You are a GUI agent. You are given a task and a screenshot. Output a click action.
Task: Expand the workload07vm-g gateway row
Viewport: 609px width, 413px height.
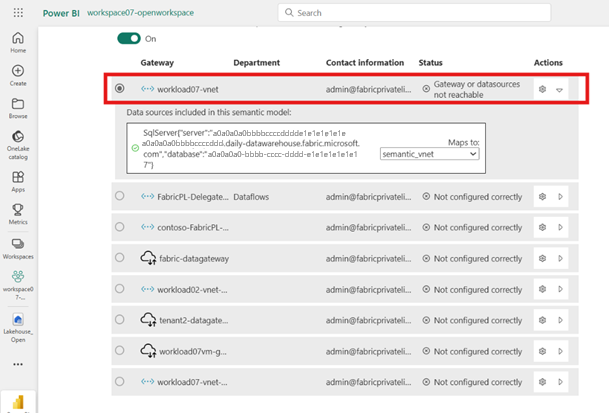[560, 351]
